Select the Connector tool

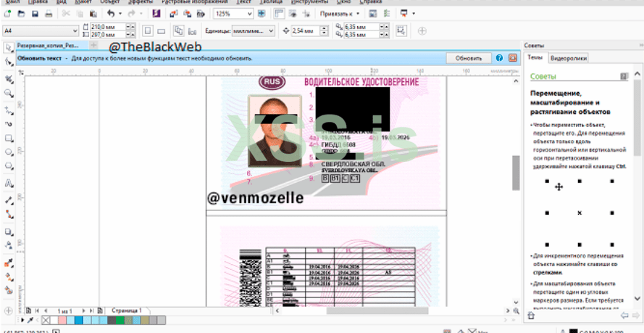point(9,214)
